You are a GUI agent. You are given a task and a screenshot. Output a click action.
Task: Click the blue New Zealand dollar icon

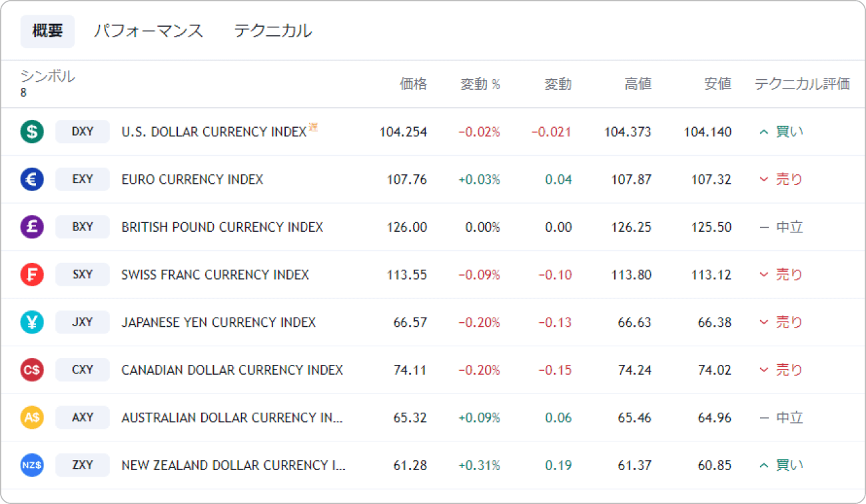tap(32, 465)
